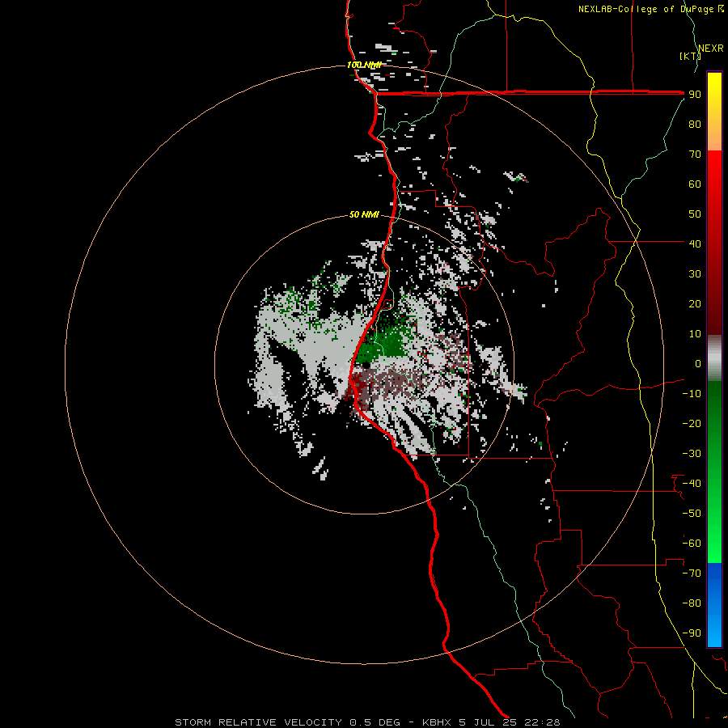Select the positive 70 scale label
Viewport: 728px width, 728px height.
(695, 154)
